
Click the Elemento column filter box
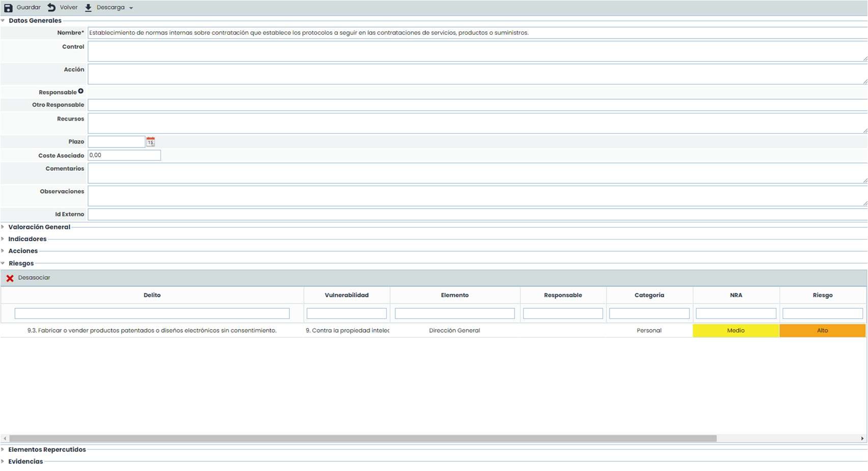click(454, 314)
